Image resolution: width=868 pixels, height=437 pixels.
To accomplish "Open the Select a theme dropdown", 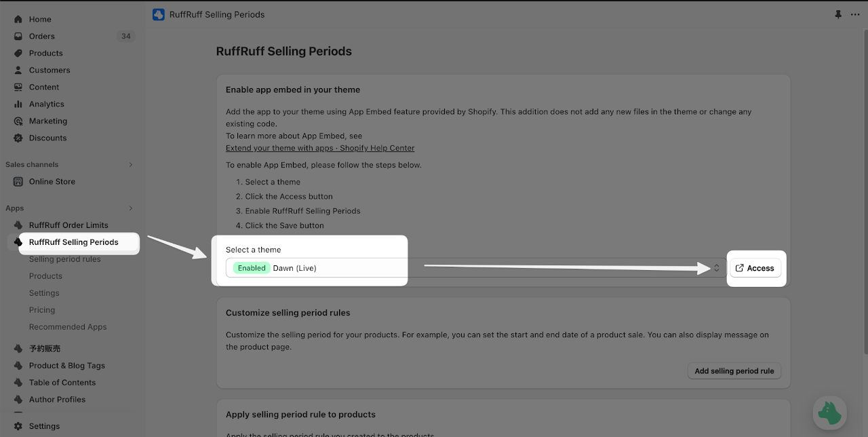I will click(475, 268).
